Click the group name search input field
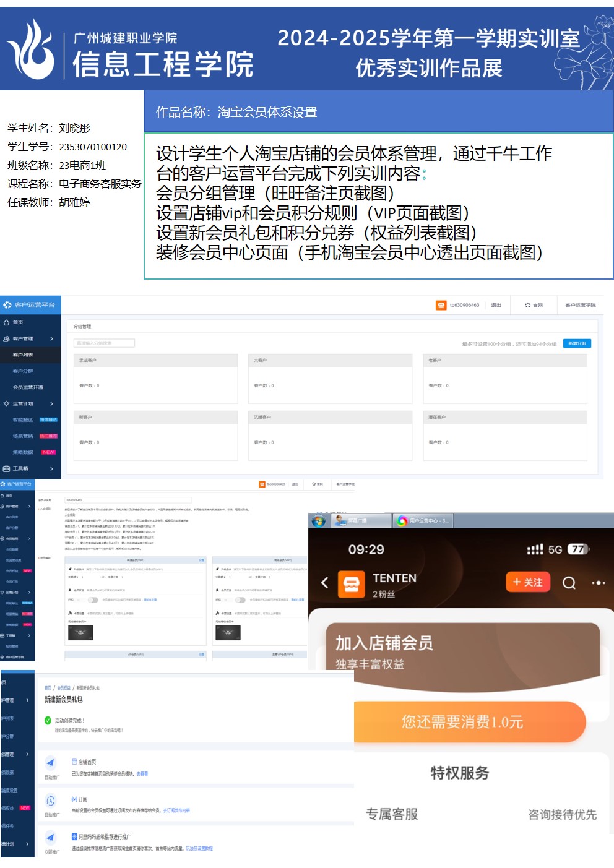 (104, 343)
